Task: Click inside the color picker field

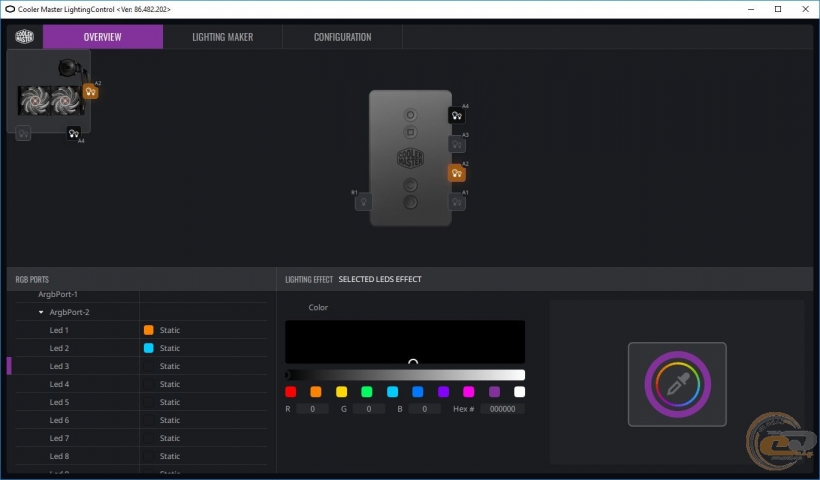Action: point(405,342)
